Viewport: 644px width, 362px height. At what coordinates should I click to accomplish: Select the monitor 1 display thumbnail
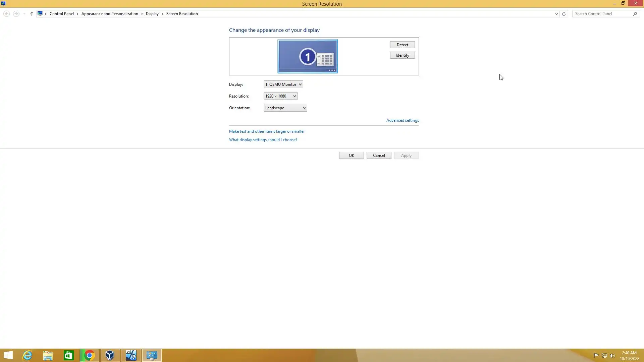[308, 56]
